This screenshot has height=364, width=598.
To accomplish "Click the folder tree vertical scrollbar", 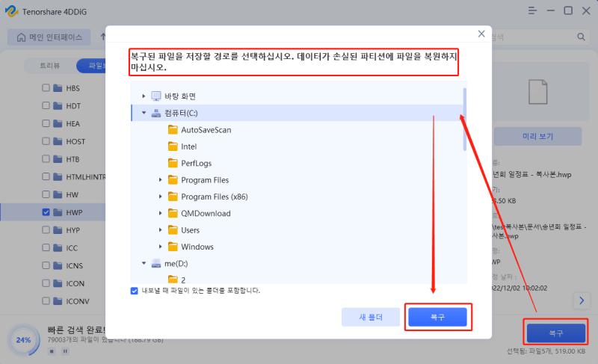I will tap(464, 120).
